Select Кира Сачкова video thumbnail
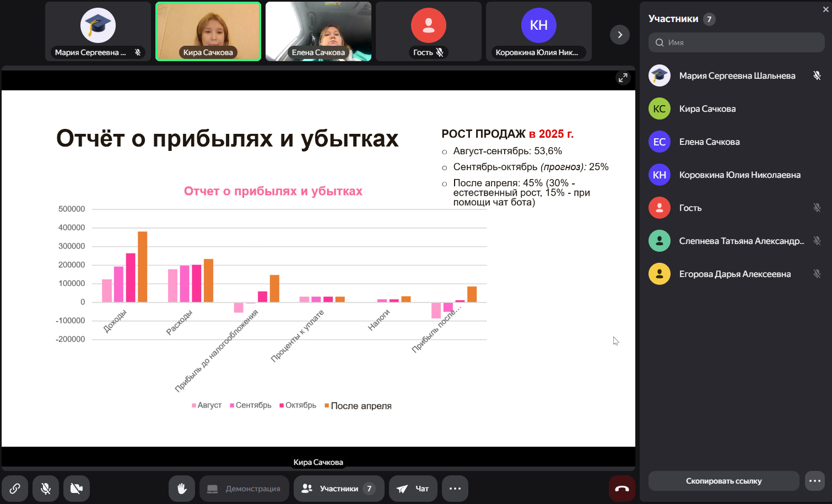 208,31
